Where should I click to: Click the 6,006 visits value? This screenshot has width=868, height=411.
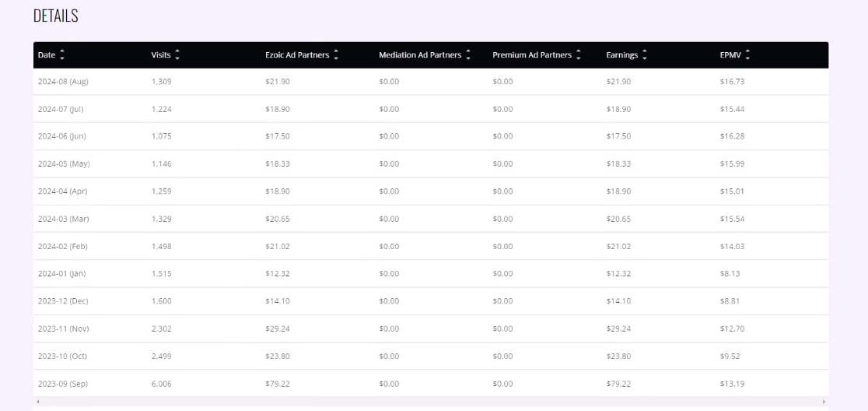click(x=162, y=384)
